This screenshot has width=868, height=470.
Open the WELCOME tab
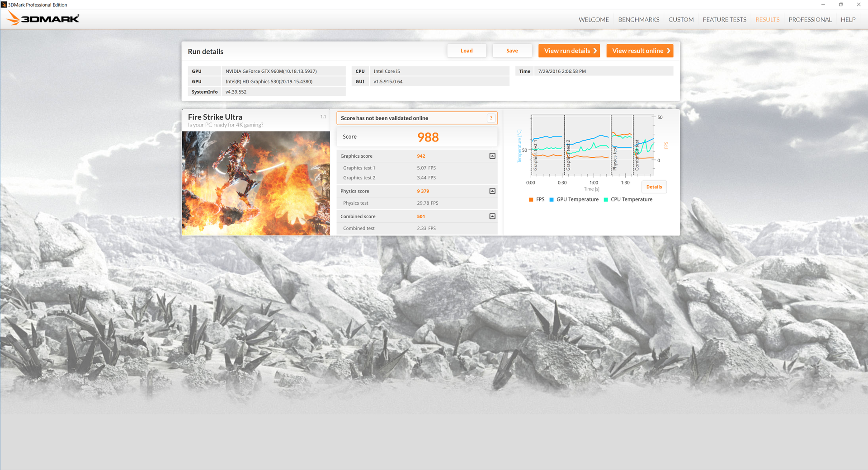point(594,19)
